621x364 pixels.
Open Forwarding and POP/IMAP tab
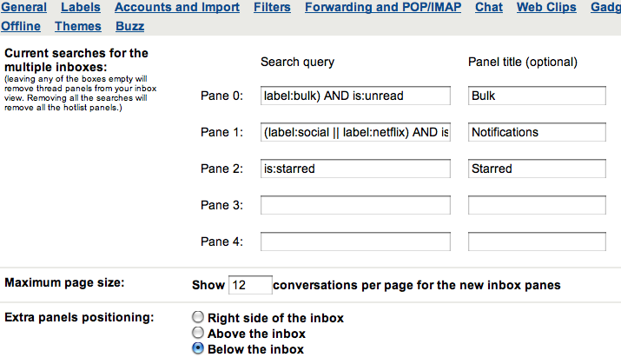[x=383, y=7]
